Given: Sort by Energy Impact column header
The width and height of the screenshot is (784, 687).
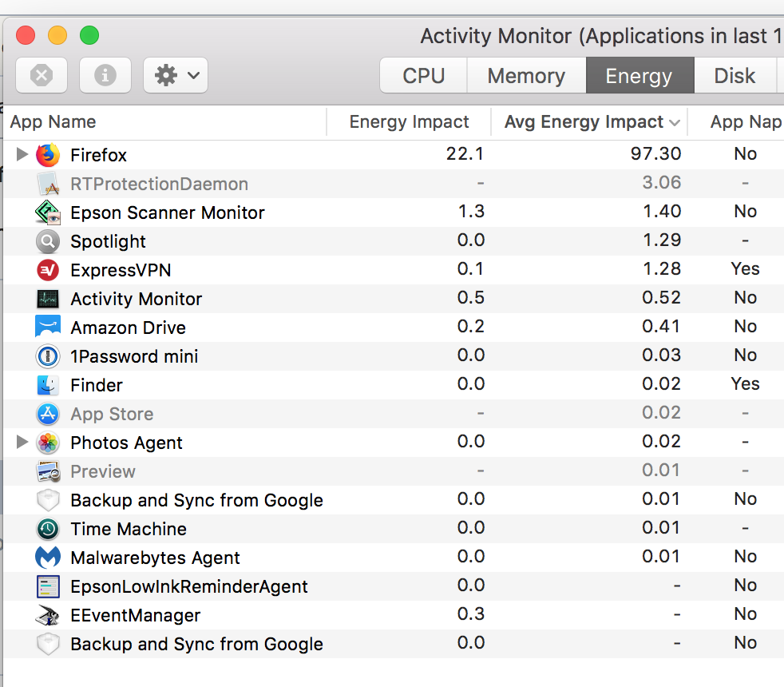Looking at the screenshot, I should [409, 122].
